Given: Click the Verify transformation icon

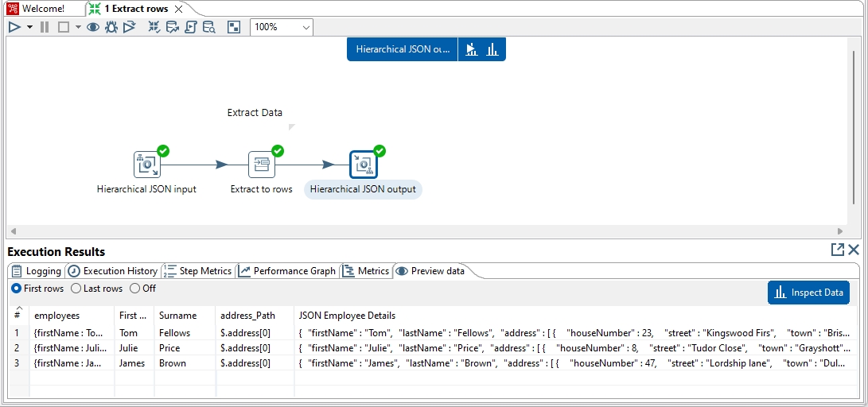Looking at the screenshot, I should (x=154, y=27).
